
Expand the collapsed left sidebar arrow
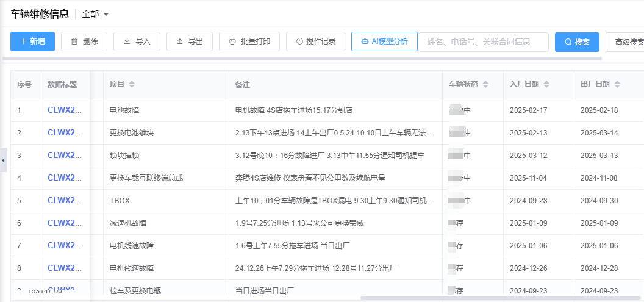3,160
